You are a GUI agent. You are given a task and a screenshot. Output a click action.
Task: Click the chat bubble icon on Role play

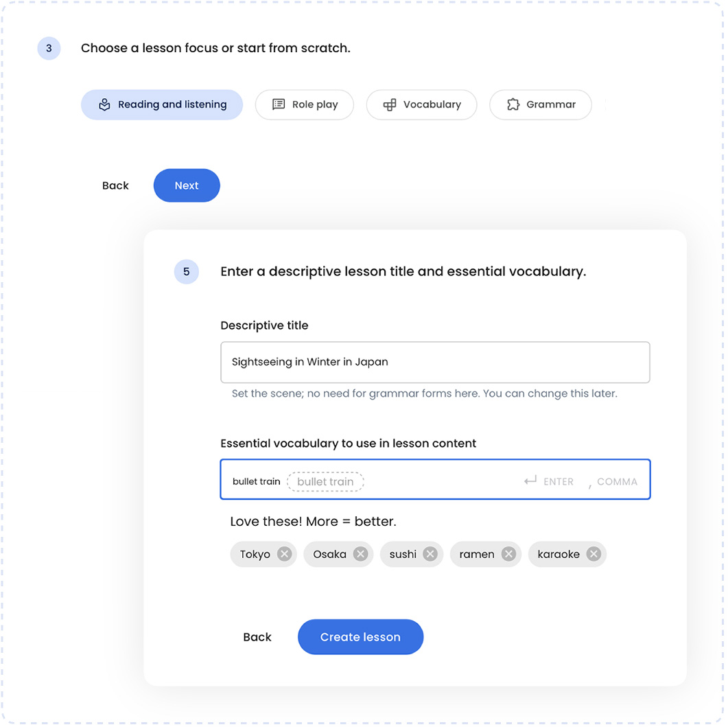278,104
